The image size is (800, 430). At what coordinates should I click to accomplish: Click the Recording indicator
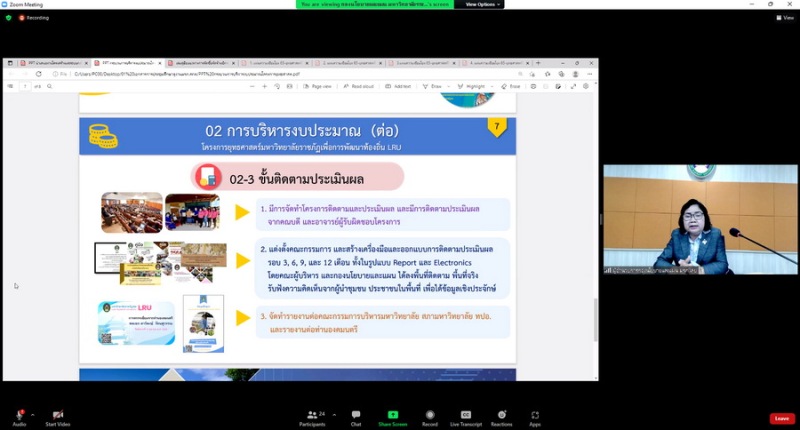[x=33, y=17]
